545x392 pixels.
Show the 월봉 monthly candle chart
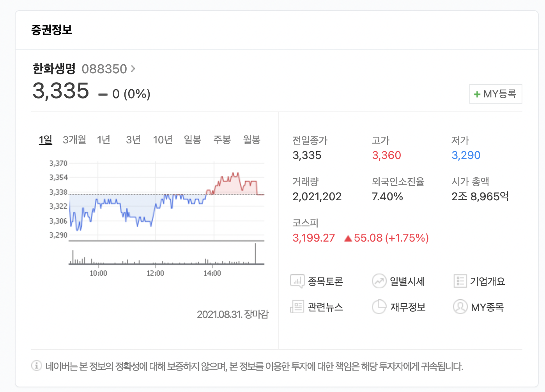point(252,139)
